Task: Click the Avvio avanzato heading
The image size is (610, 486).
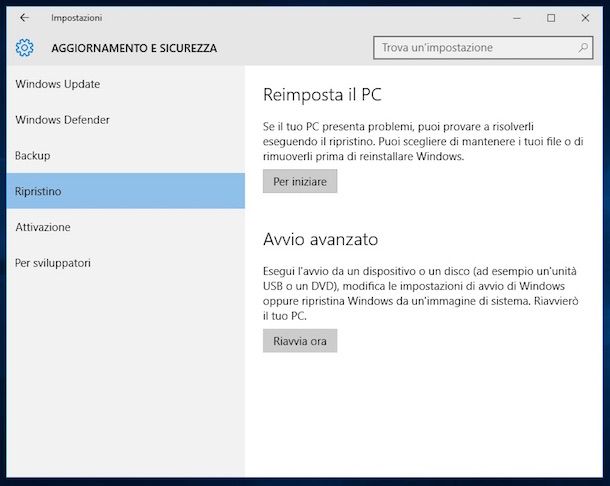Action: pyautogui.click(x=321, y=239)
